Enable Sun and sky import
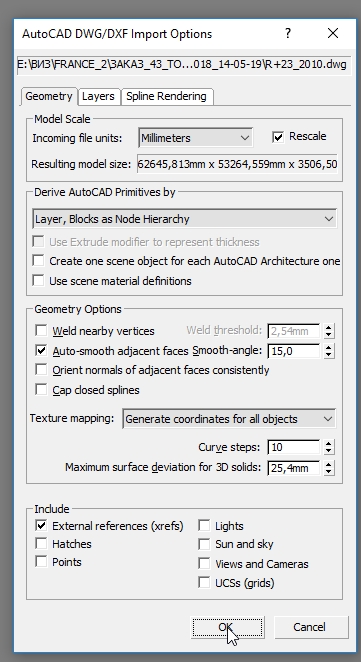 pyautogui.click(x=204, y=544)
